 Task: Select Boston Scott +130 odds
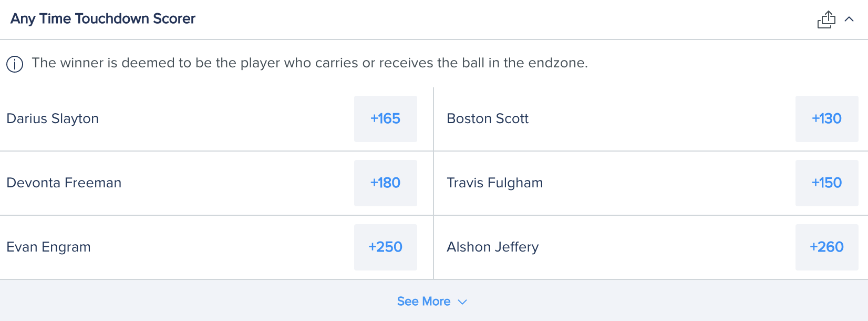tap(826, 119)
